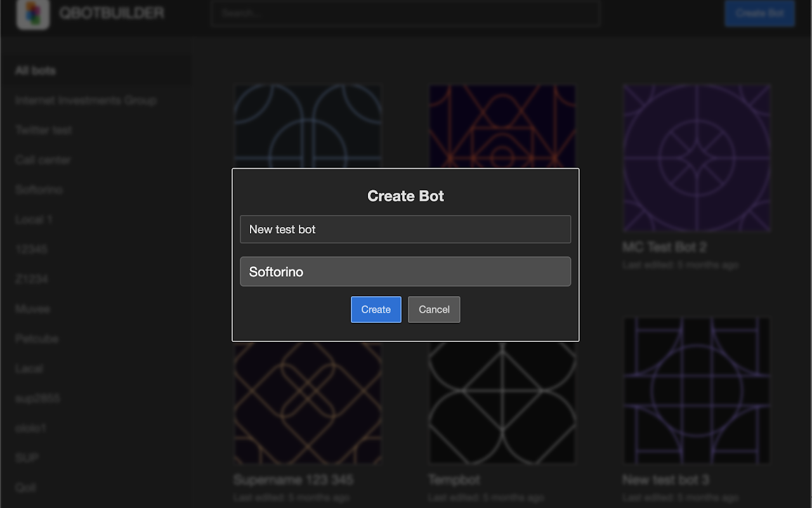Open the MC Test Bot 2 thumbnail
This screenshot has height=508, width=812.
pyautogui.click(x=696, y=159)
